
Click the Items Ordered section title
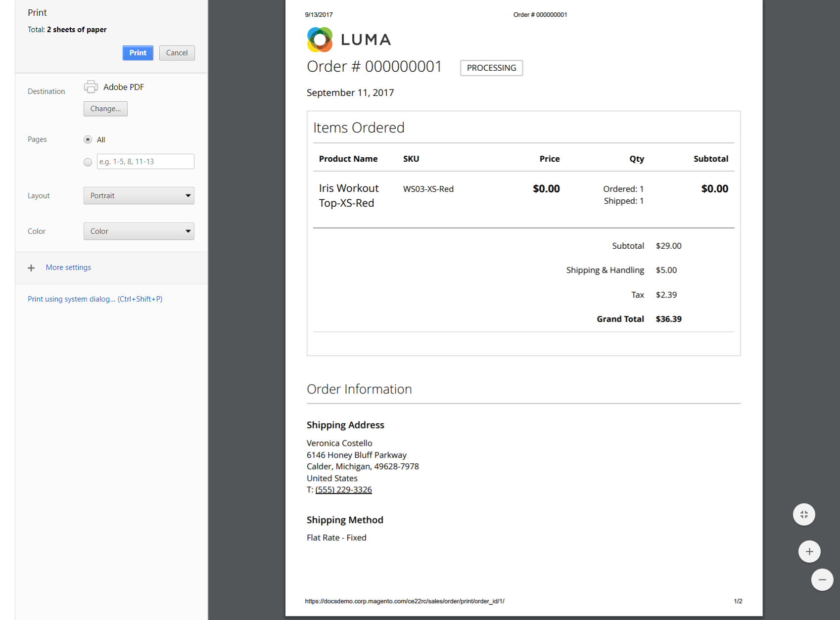[359, 128]
